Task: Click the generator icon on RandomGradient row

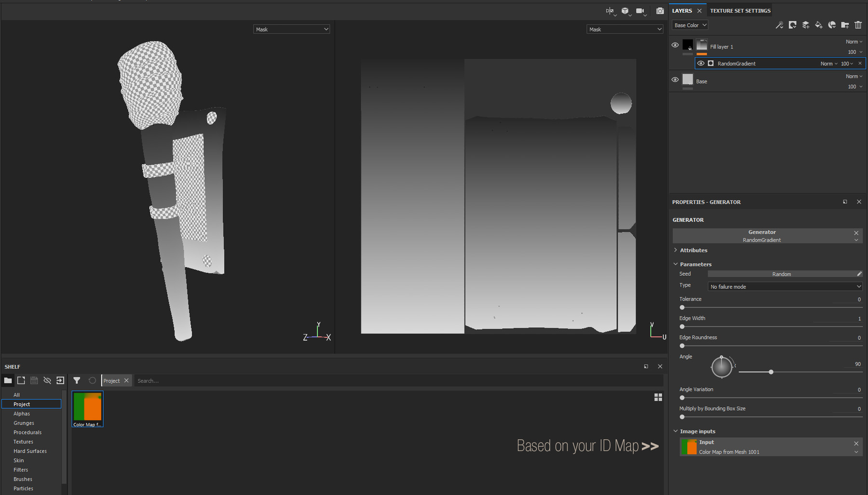Action: pos(710,64)
